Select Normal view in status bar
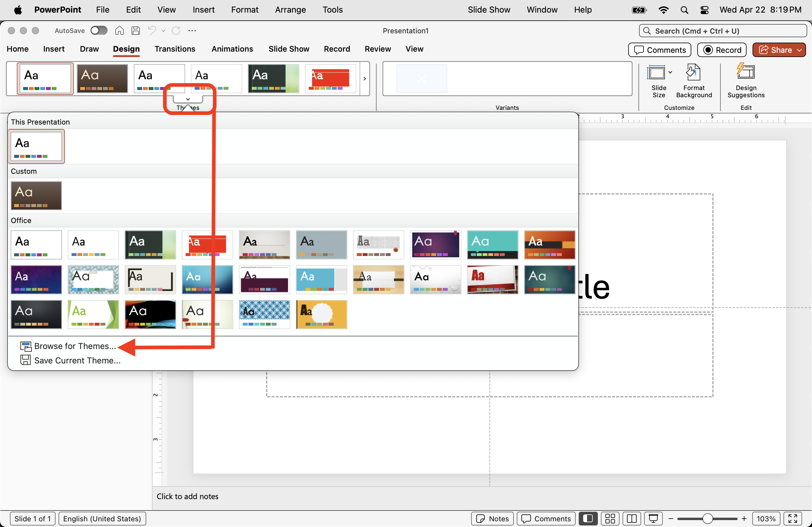This screenshot has width=812, height=527. (588, 519)
